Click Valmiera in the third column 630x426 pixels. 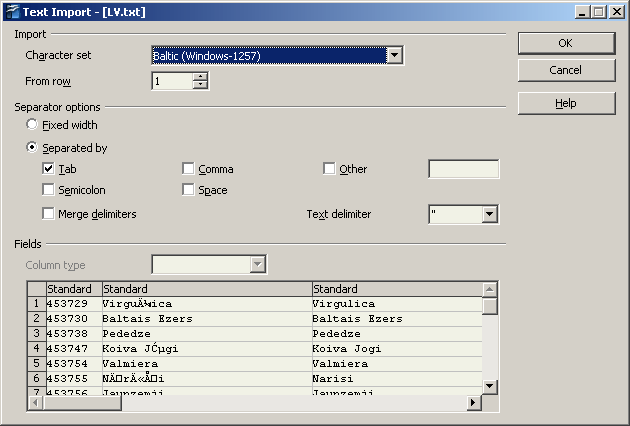pyautogui.click(x=397, y=363)
